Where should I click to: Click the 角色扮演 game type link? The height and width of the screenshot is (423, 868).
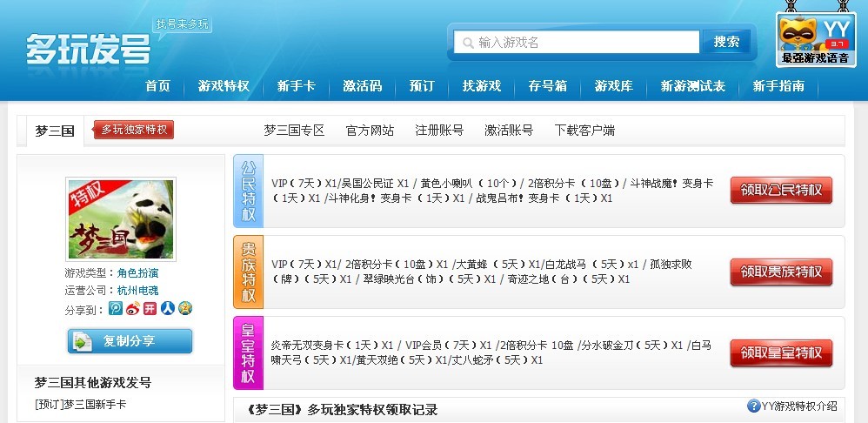point(137,273)
